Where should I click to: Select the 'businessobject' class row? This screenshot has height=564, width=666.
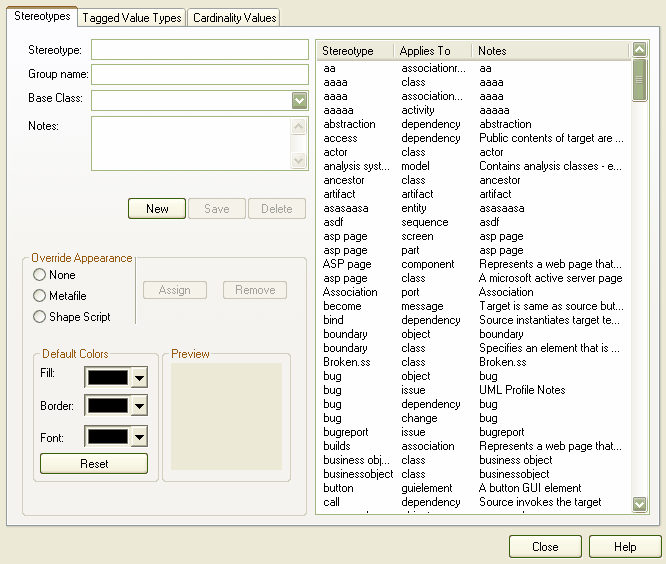click(x=474, y=474)
